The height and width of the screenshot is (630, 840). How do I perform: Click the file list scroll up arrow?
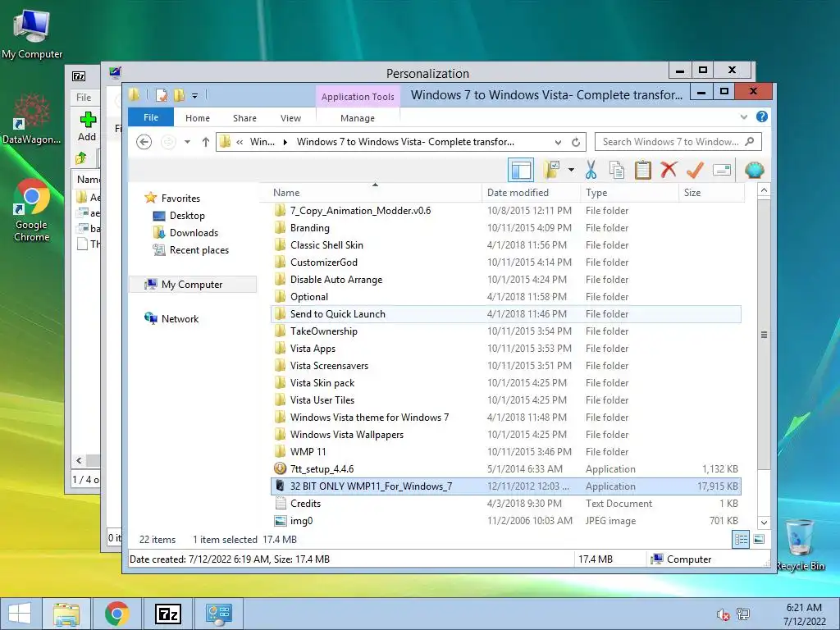tap(764, 190)
